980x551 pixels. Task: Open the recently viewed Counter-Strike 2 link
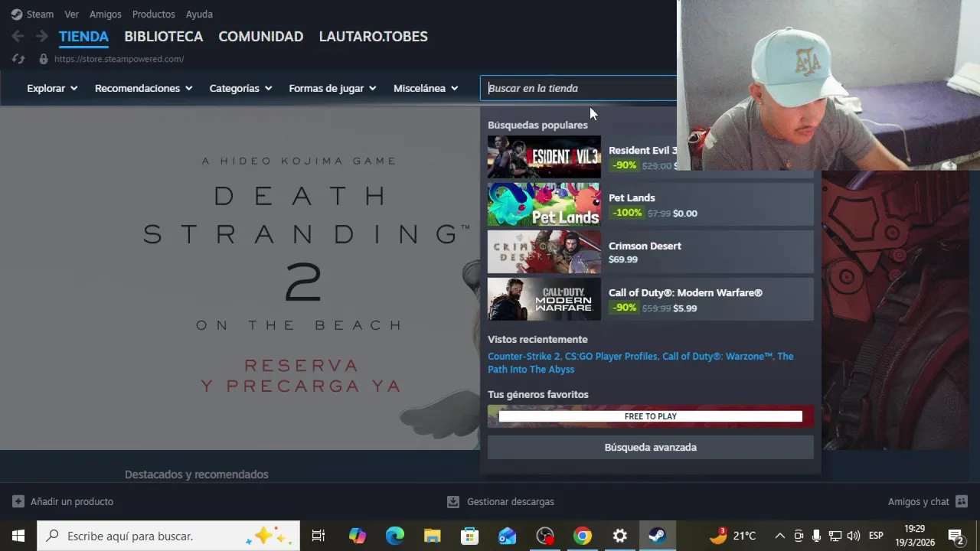[524, 356]
